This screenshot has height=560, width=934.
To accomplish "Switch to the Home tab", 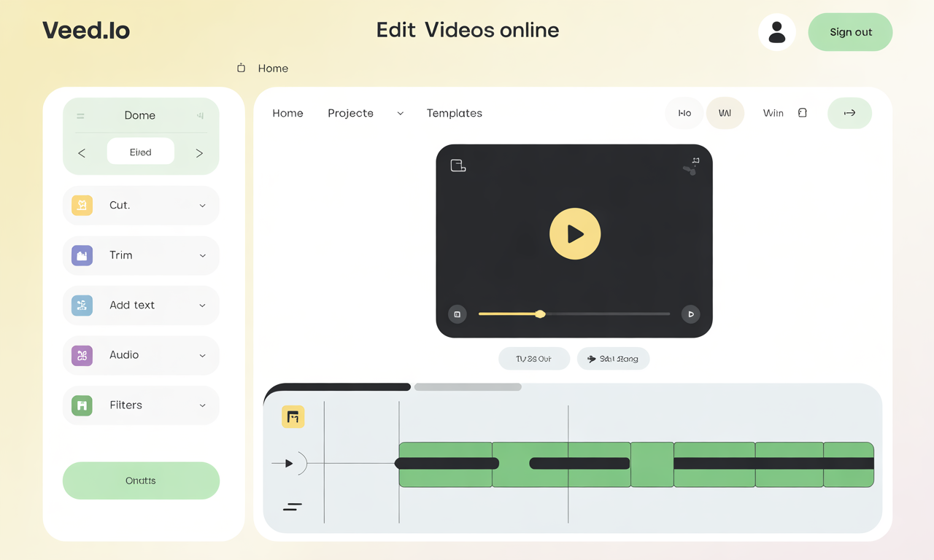I will (287, 113).
